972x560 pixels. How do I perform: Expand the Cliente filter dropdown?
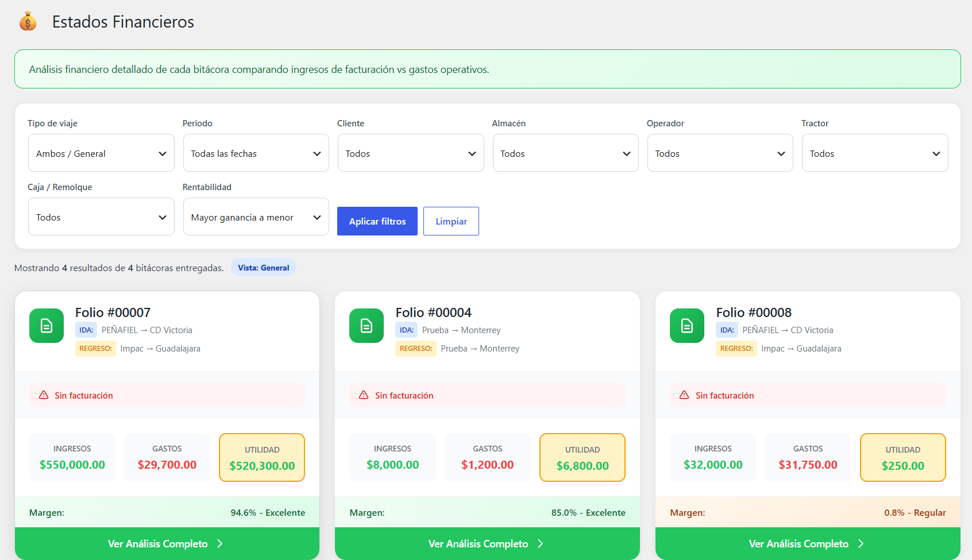click(x=411, y=153)
